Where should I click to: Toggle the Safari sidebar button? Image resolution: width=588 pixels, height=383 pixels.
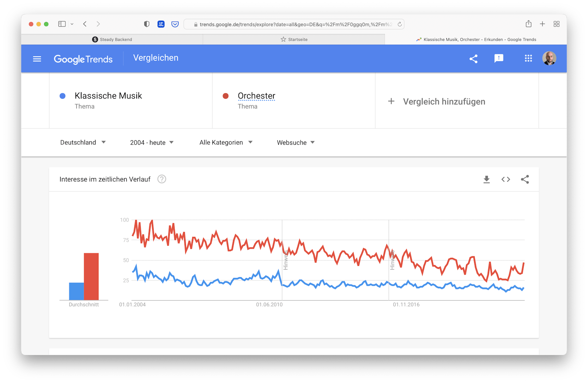62,24
